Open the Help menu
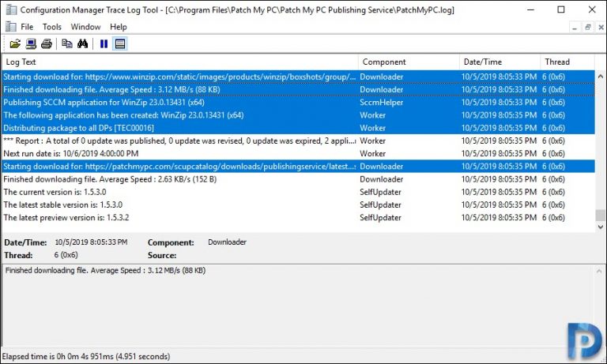Screen dimensions: 607x364 (x=118, y=27)
